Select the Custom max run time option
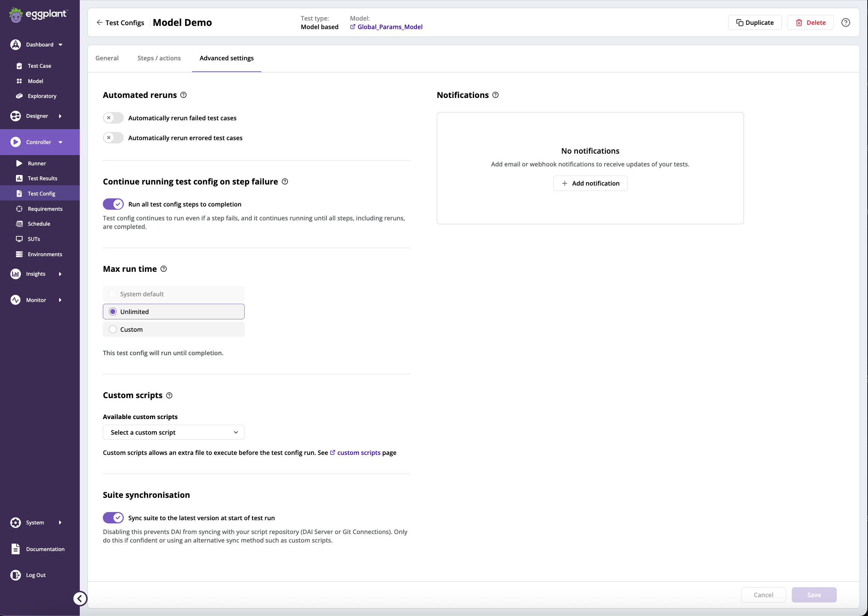This screenshot has height=616, width=868. tap(112, 329)
